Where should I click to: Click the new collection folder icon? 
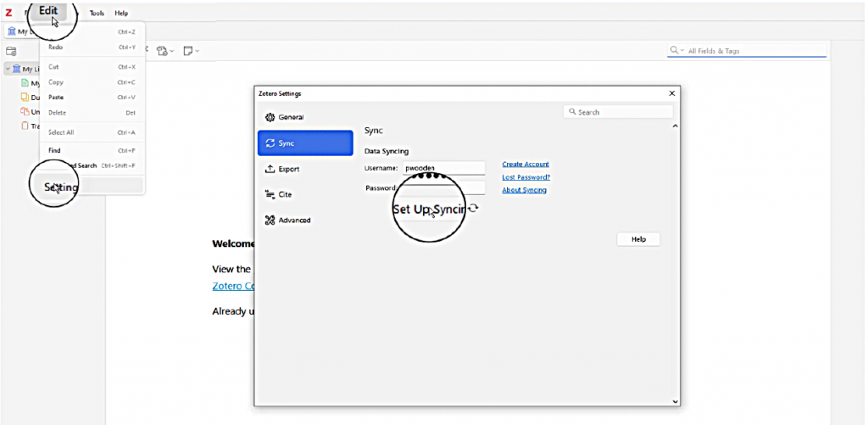[x=11, y=51]
